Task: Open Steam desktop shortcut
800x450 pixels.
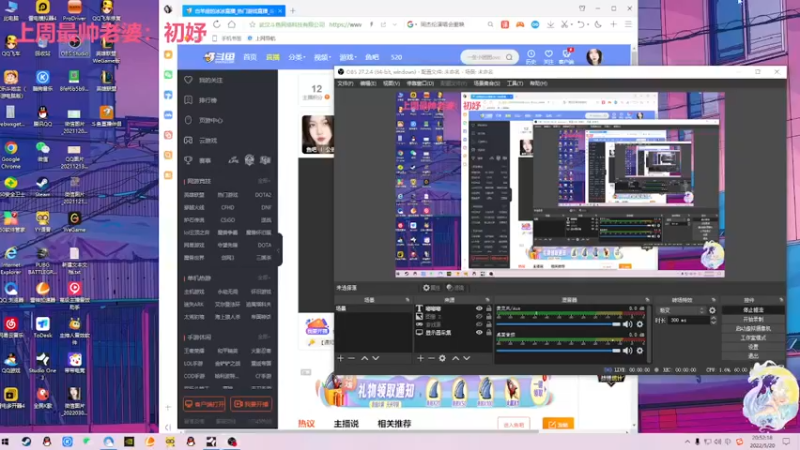Action: click(42, 186)
